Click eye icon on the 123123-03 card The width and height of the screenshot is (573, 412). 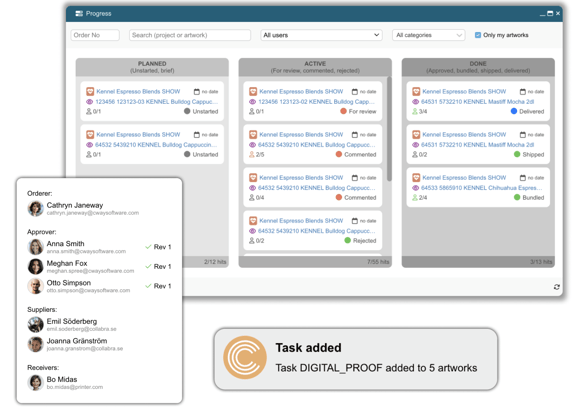coord(90,102)
